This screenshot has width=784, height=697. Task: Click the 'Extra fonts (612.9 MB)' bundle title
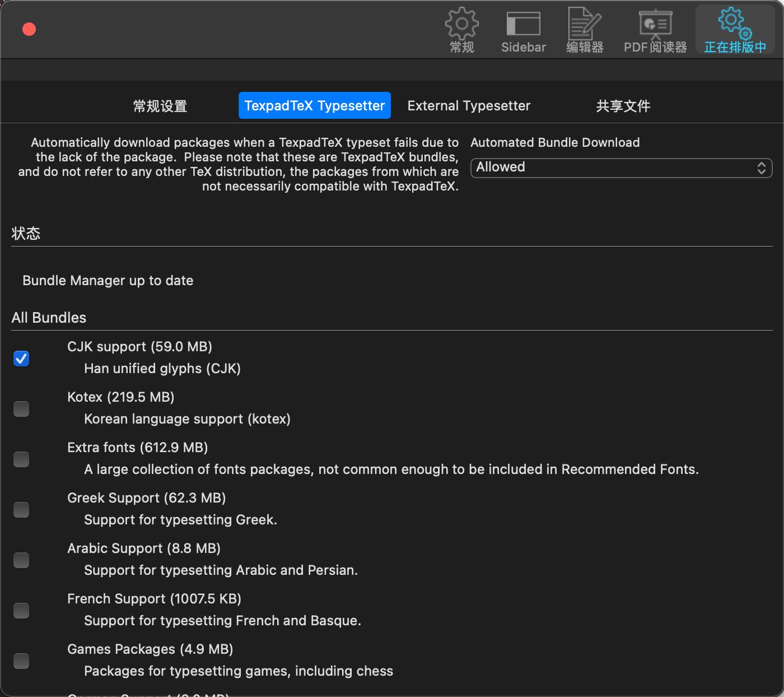click(x=138, y=448)
